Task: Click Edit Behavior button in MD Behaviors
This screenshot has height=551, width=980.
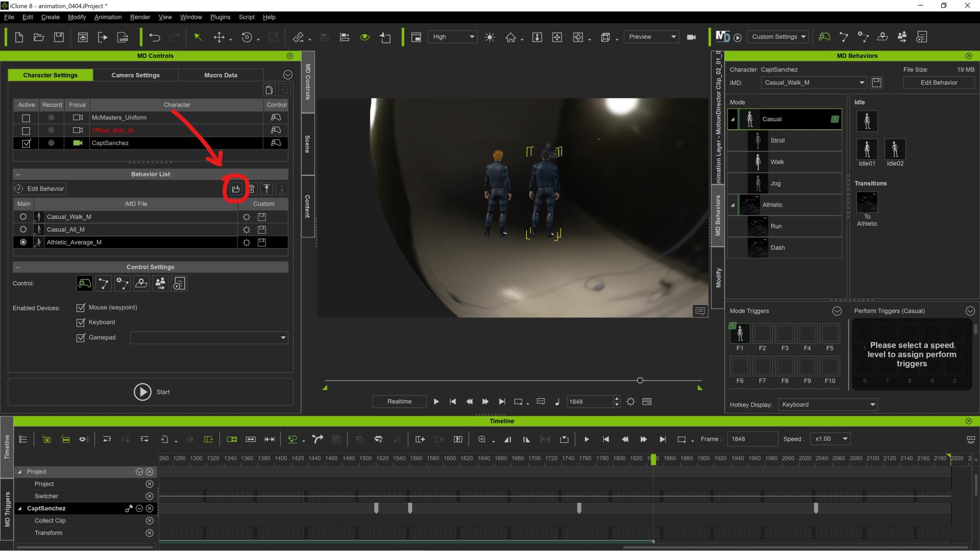Action: [x=939, y=83]
